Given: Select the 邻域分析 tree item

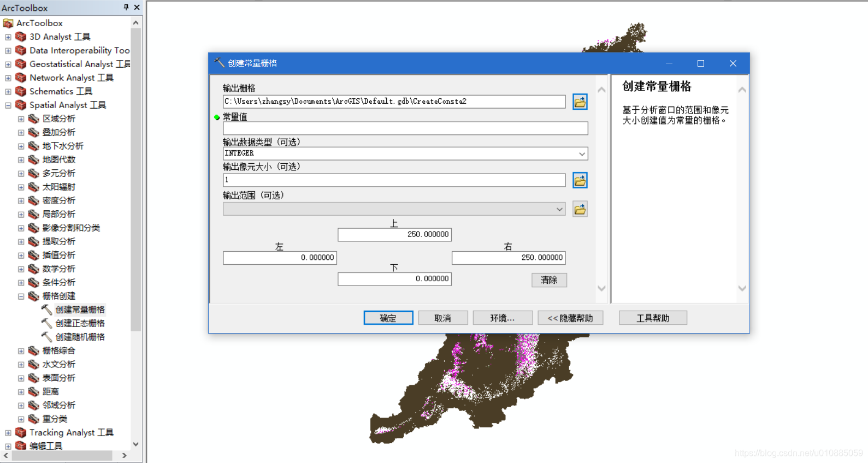Looking at the screenshot, I should pos(59,405).
